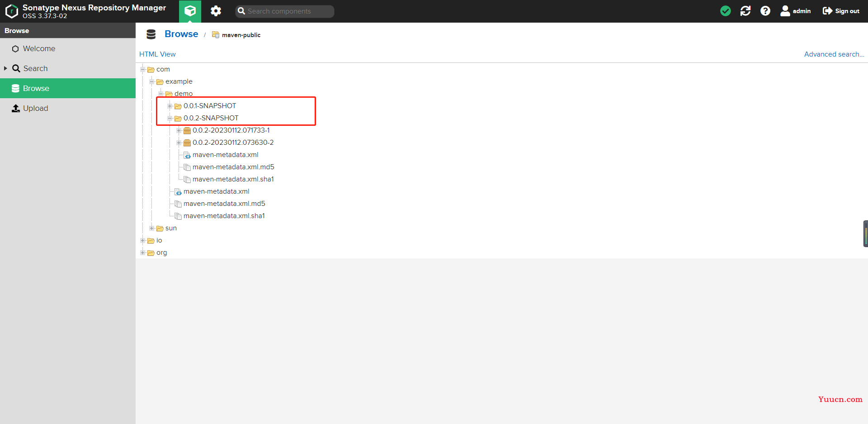This screenshot has width=868, height=424.
Task: Click the green system status check icon
Action: click(726, 11)
